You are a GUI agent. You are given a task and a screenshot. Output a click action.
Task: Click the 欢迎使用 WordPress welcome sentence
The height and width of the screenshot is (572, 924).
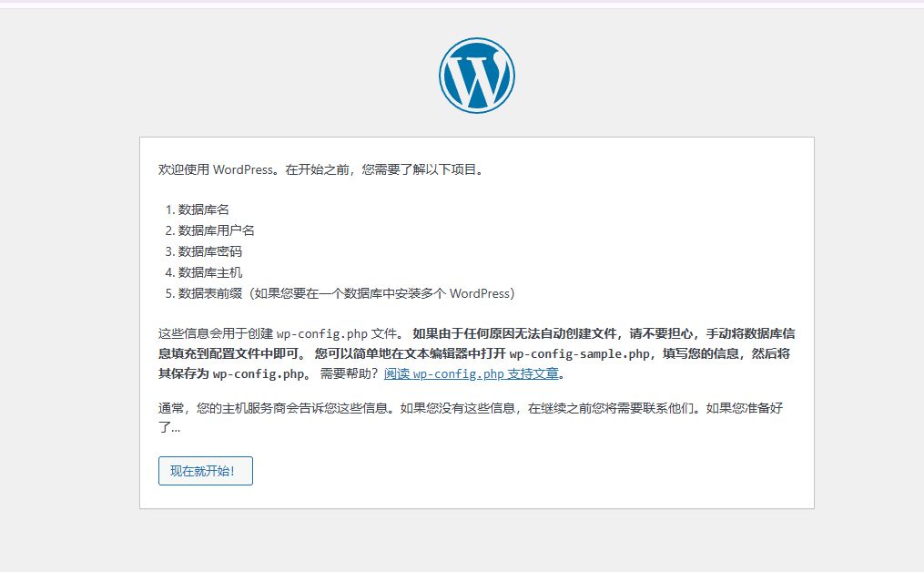319,169
